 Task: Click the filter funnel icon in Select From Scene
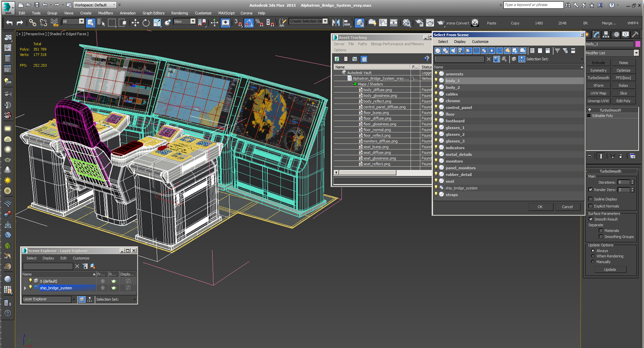click(557, 51)
